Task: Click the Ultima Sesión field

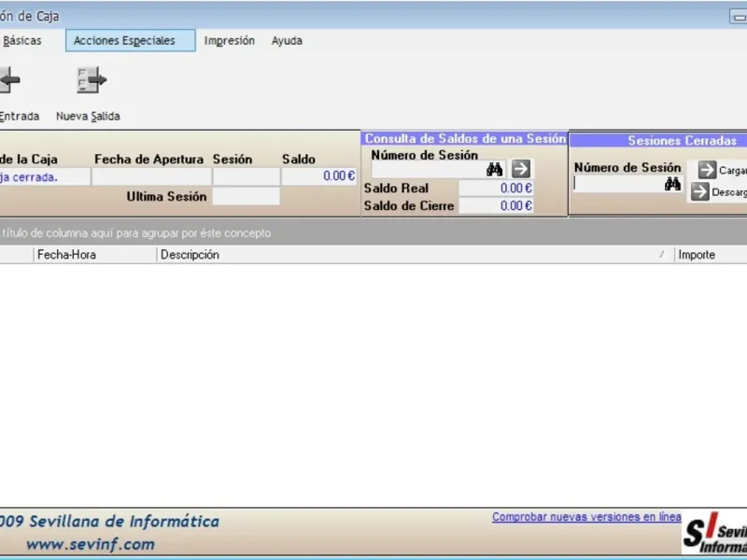Action: click(x=246, y=196)
